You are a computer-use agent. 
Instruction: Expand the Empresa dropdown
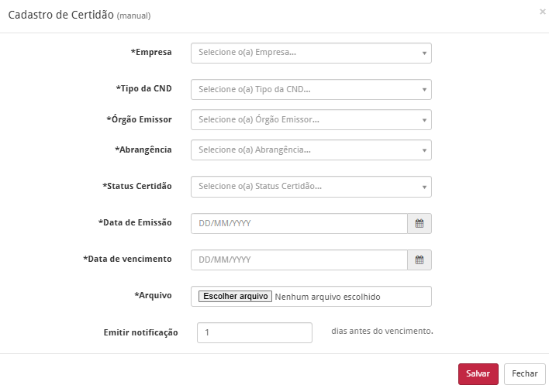(310, 53)
